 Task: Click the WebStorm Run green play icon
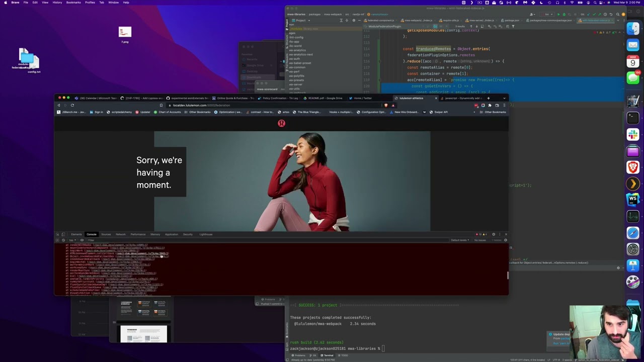[x=558, y=14]
